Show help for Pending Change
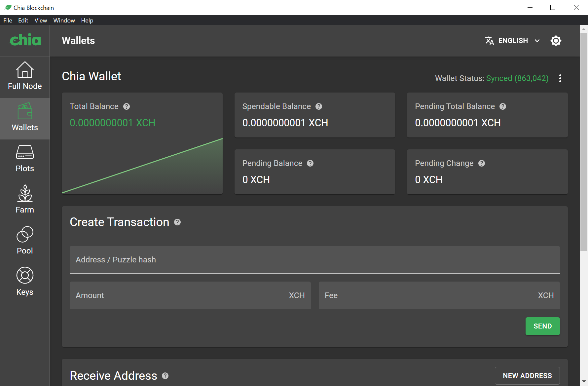Image resolution: width=588 pixels, height=386 pixels. pyautogui.click(x=482, y=163)
